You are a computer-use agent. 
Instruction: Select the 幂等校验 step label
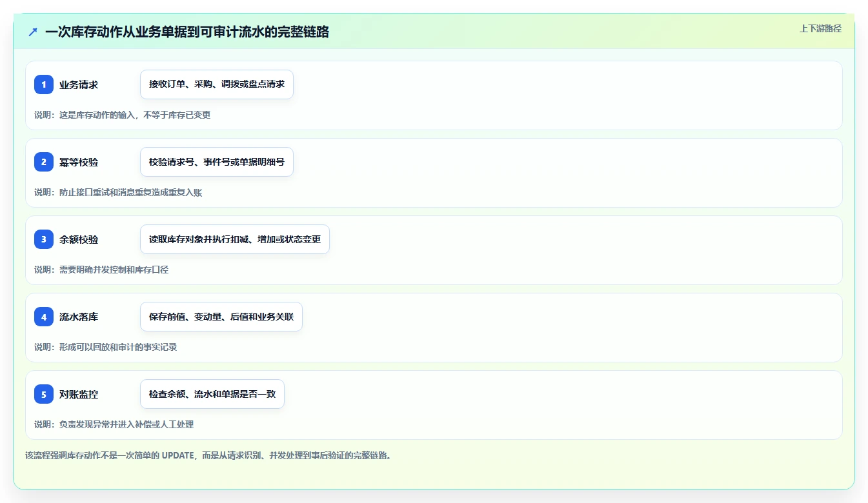pyautogui.click(x=79, y=162)
